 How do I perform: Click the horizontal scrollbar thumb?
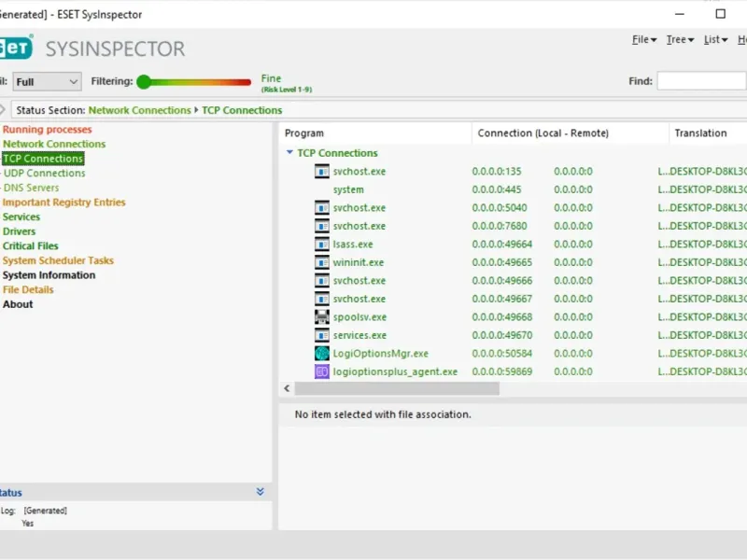coord(397,388)
